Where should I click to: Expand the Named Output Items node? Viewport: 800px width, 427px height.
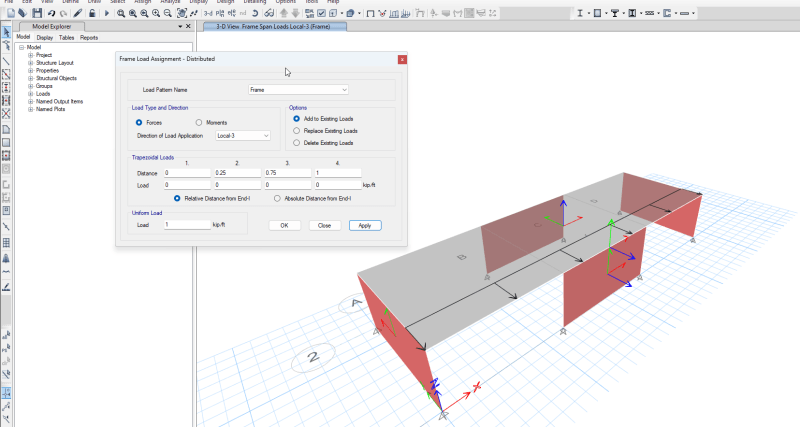(31, 102)
